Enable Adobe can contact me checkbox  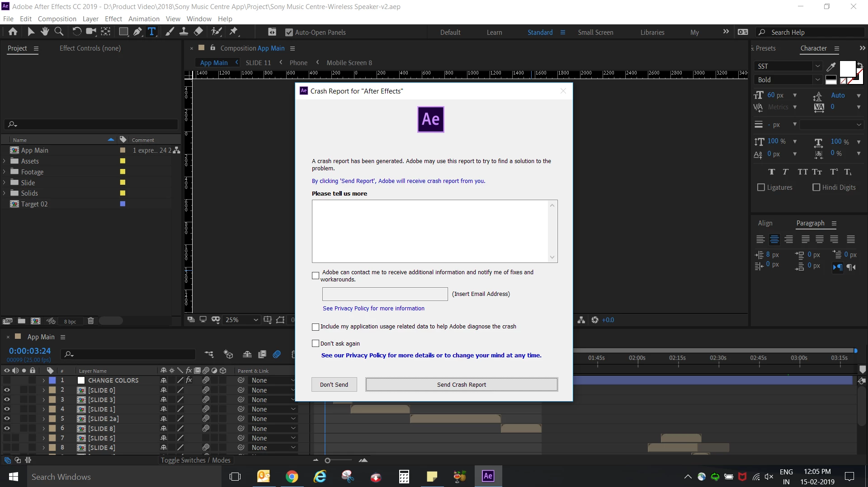316,276
